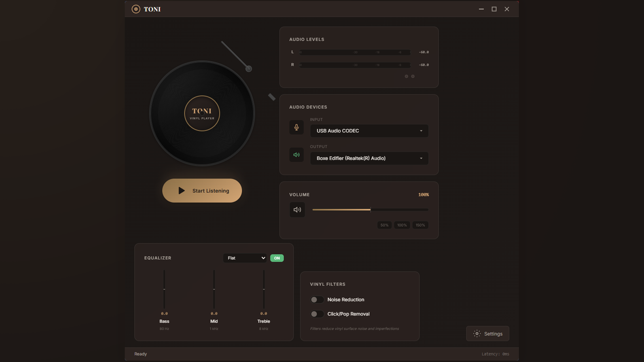This screenshot has height=362, width=644.
Task: Enable Click/Pop Removal
Action: click(x=317, y=314)
